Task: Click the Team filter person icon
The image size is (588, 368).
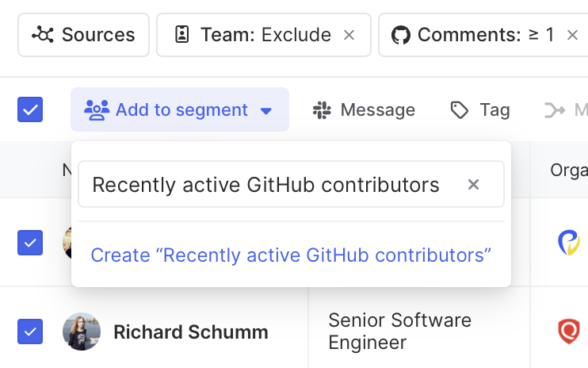Action: click(x=181, y=35)
